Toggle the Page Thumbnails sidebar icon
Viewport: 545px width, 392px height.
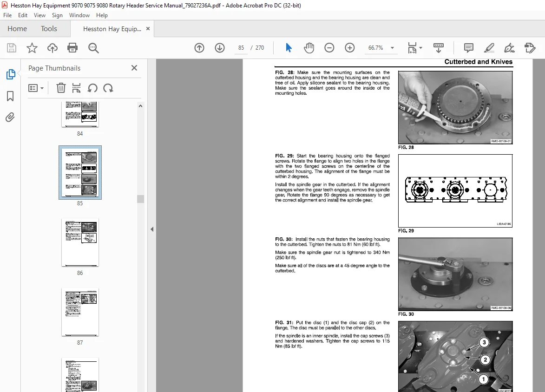tap(10, 74)
